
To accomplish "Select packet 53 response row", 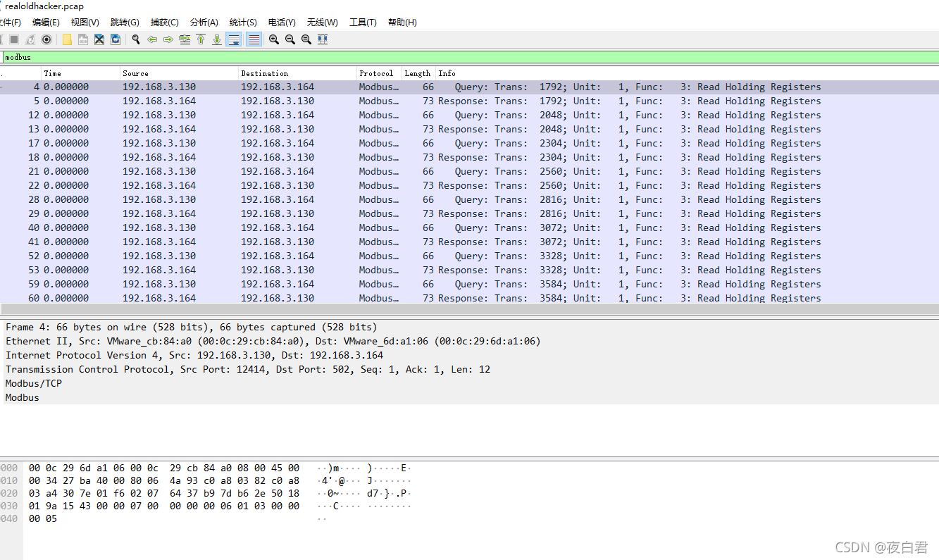I will (469, 270).
